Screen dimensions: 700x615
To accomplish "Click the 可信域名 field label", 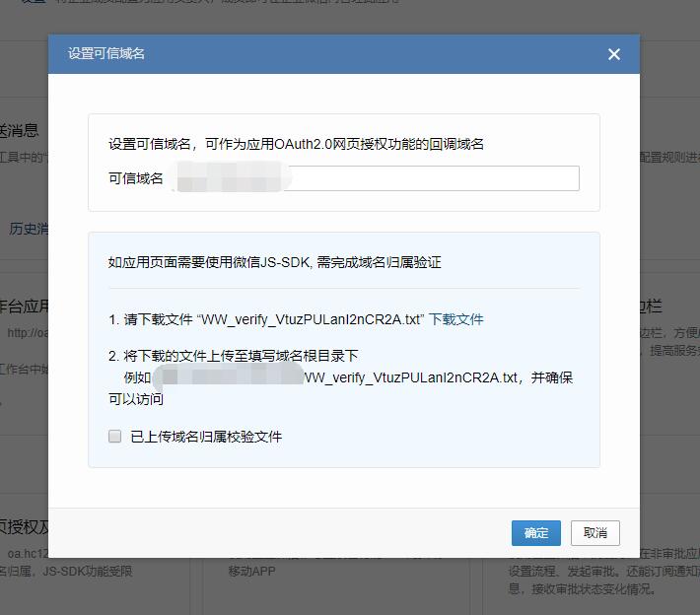I will (x=136, y=178).
